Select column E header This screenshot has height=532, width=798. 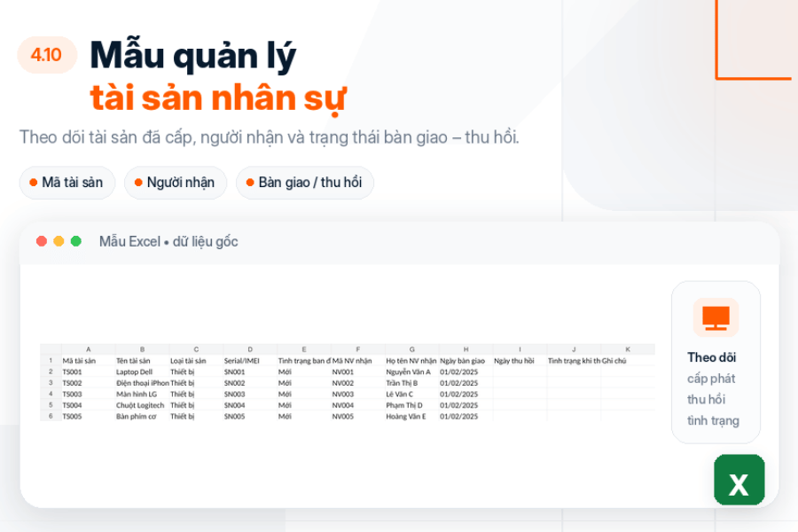[304, 349]
